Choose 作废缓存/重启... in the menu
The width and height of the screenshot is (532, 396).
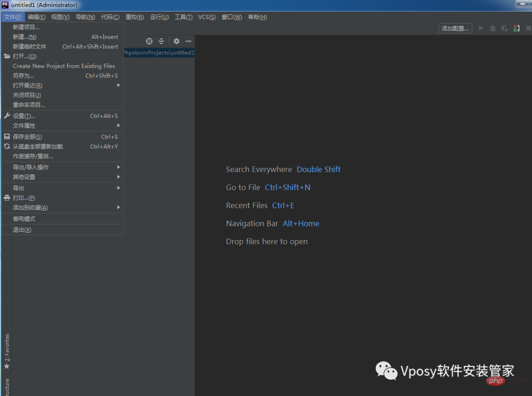[63, 156]
